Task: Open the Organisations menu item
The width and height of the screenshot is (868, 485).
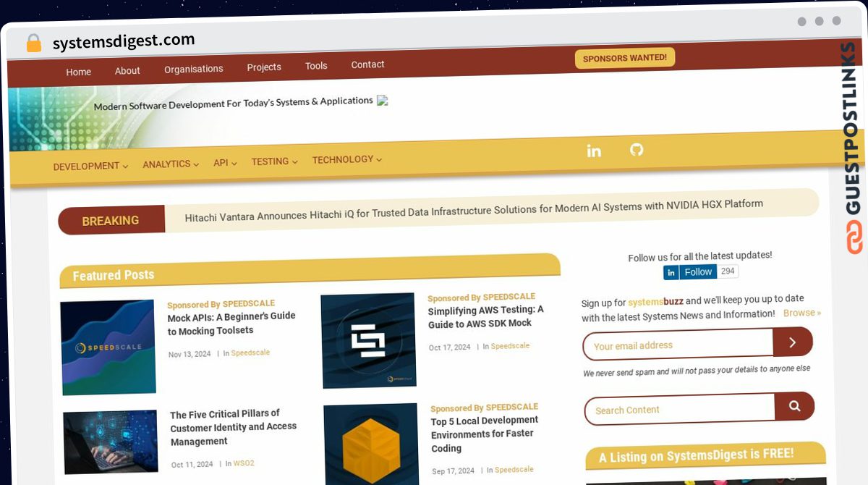Action: point(193,69)
